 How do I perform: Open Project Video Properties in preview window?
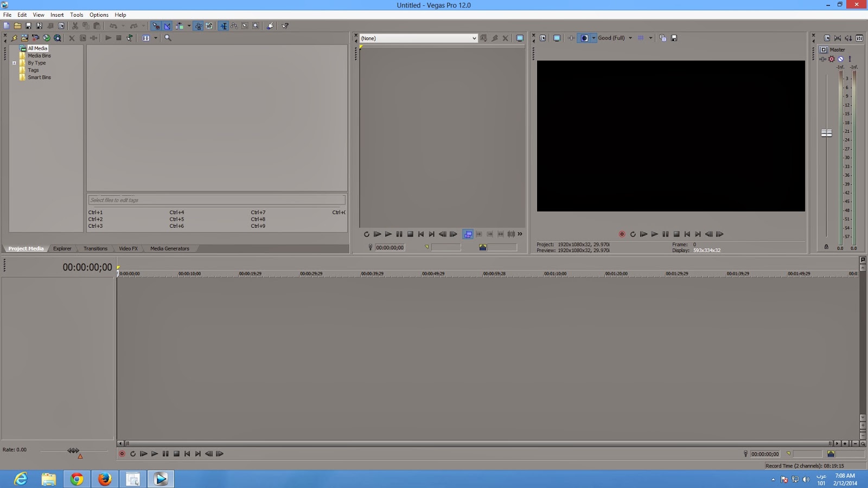click(x=542, y=38)
